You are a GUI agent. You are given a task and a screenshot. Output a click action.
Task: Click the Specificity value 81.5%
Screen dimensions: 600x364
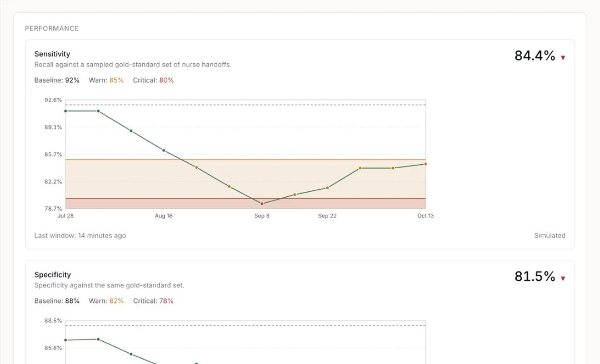click(534, 276)
